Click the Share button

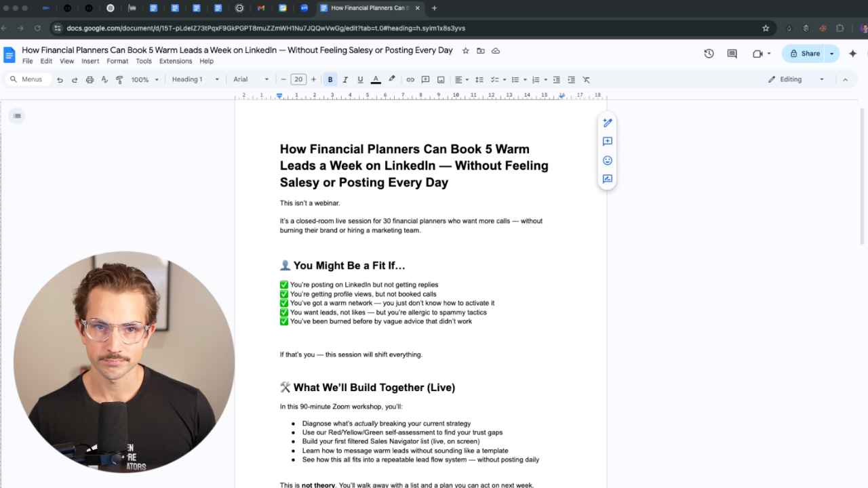[804, 54]
